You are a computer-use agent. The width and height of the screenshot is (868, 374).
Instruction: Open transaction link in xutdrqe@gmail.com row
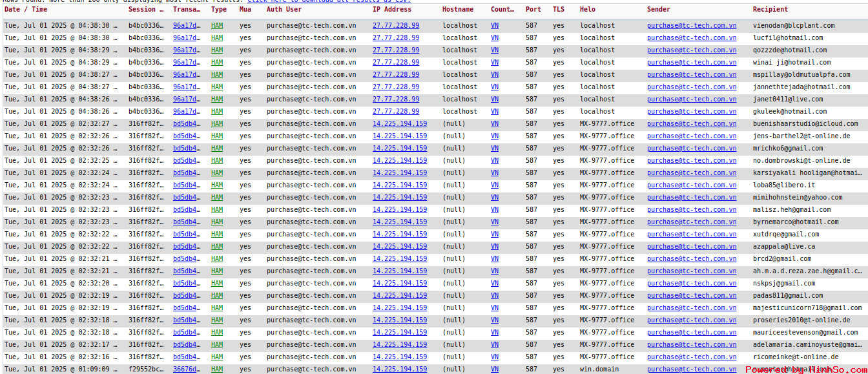point(187,234)
